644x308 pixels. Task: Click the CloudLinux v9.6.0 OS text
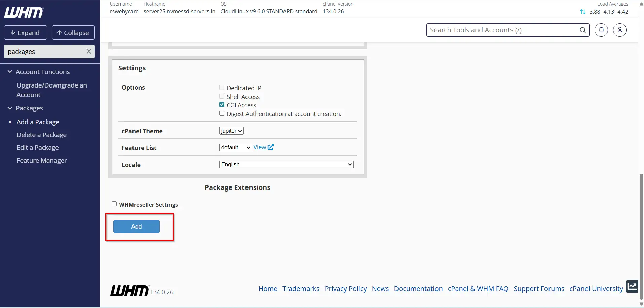coord(269,11)
